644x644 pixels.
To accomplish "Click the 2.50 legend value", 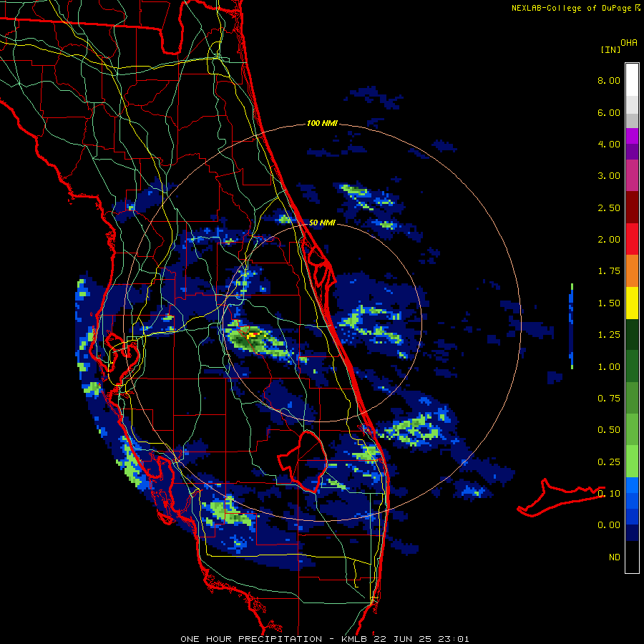I will [609, 208].
